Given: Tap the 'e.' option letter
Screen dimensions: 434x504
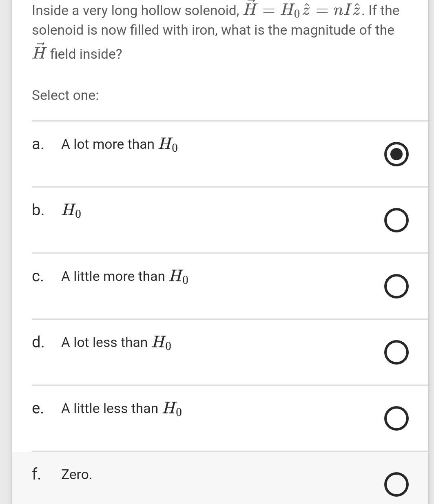Looking at the screenshot, I should click(38, 409).
